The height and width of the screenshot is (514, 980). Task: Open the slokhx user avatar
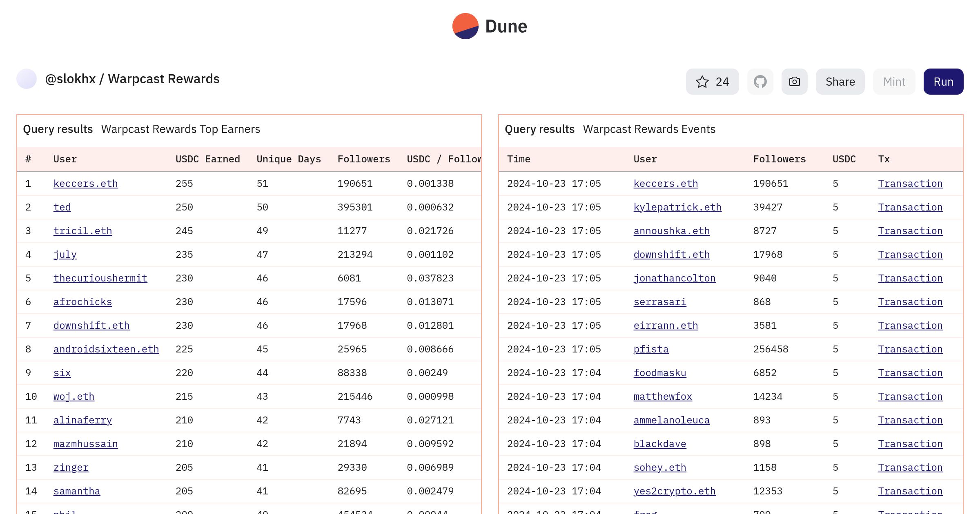pos(27,79)
